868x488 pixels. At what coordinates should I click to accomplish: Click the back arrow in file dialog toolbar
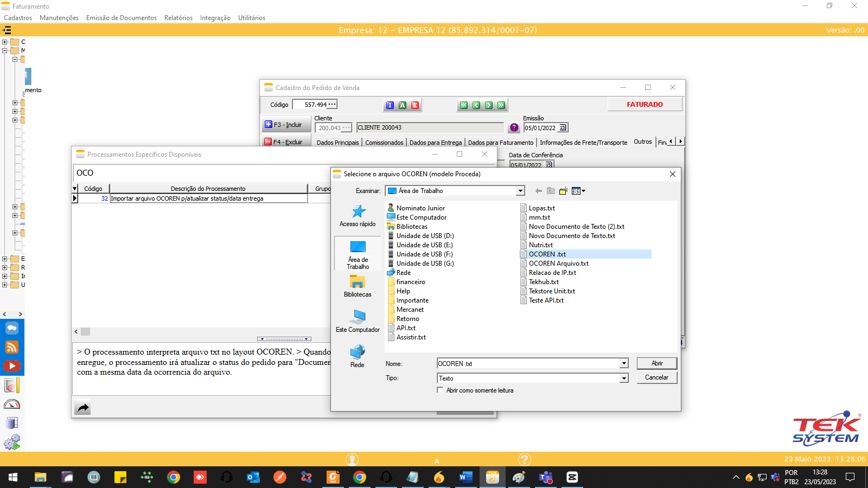tap(538, 191)
